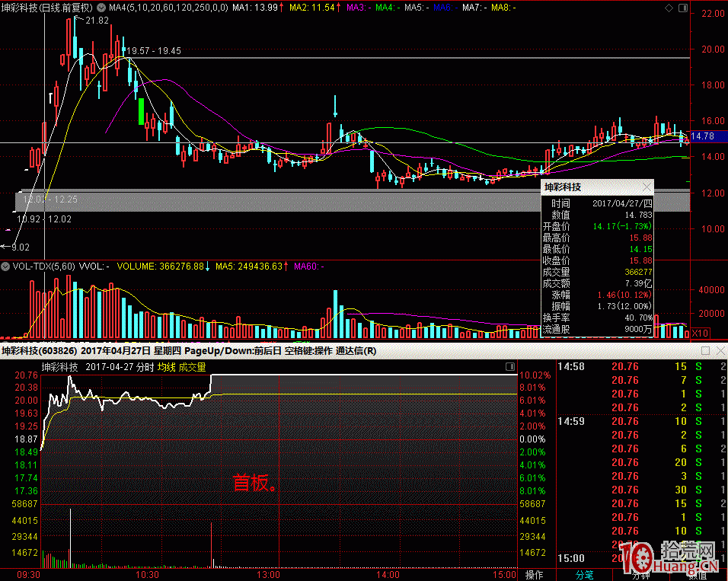
Task: Toggle the 均线 average line label
Action: (166, 366)
